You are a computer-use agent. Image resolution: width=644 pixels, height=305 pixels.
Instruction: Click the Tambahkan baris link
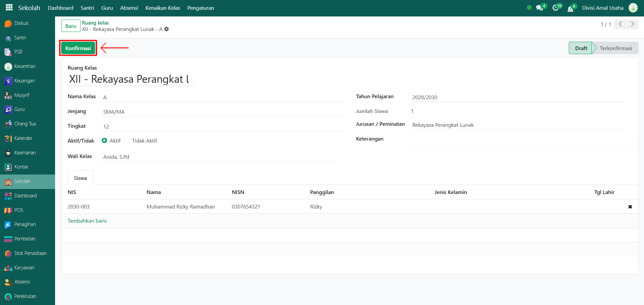(x=87, y=221)
